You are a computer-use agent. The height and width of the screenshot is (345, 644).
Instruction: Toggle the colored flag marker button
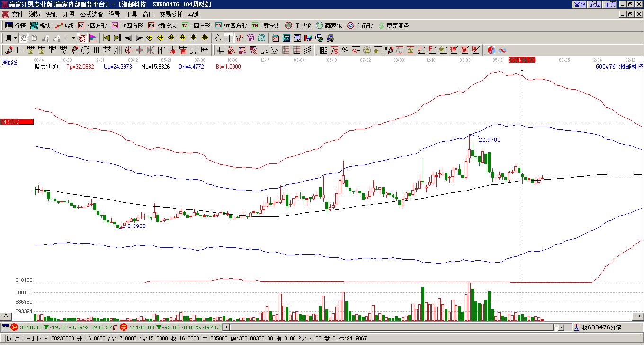pos(93,38)
